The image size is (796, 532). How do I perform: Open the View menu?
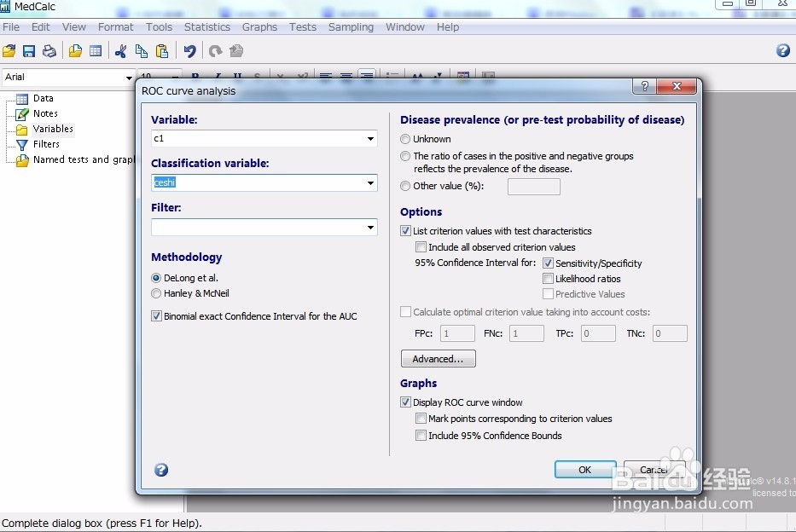pos(74,27)
